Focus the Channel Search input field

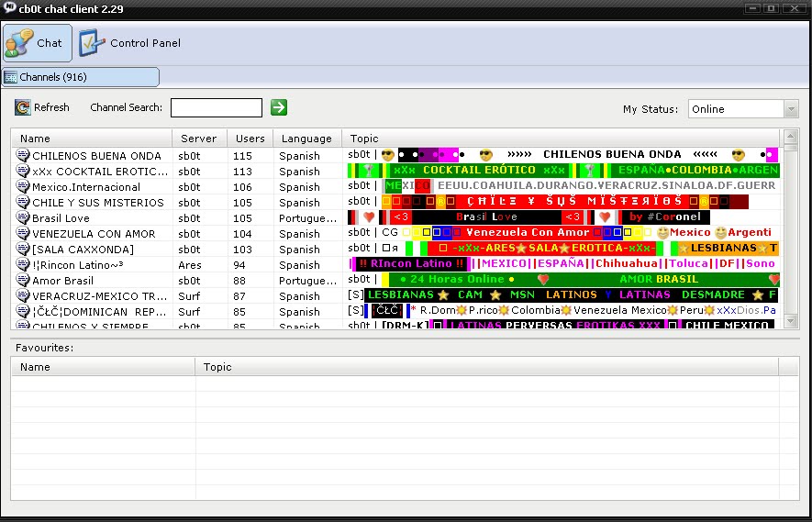217,107
